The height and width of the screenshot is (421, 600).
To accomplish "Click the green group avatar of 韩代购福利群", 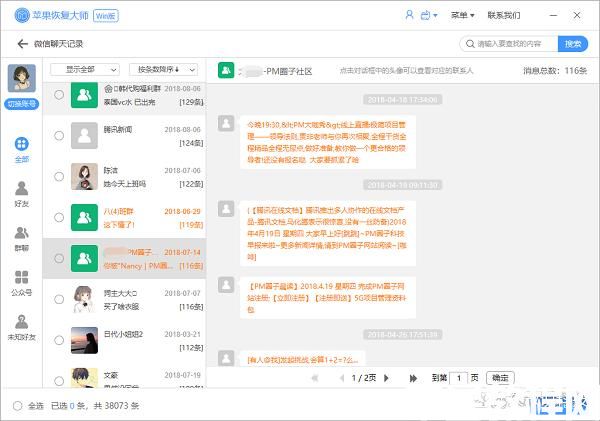I will tap(85, 95).
